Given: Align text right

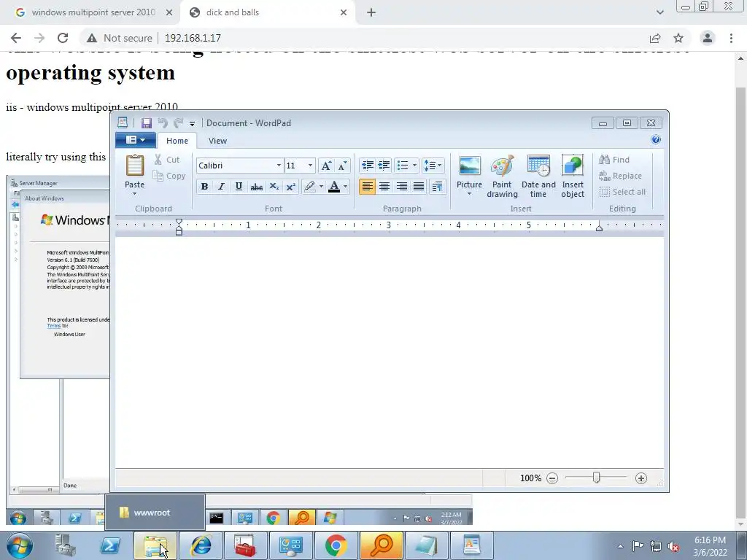Looking at the screenshot, I should 402,187.
